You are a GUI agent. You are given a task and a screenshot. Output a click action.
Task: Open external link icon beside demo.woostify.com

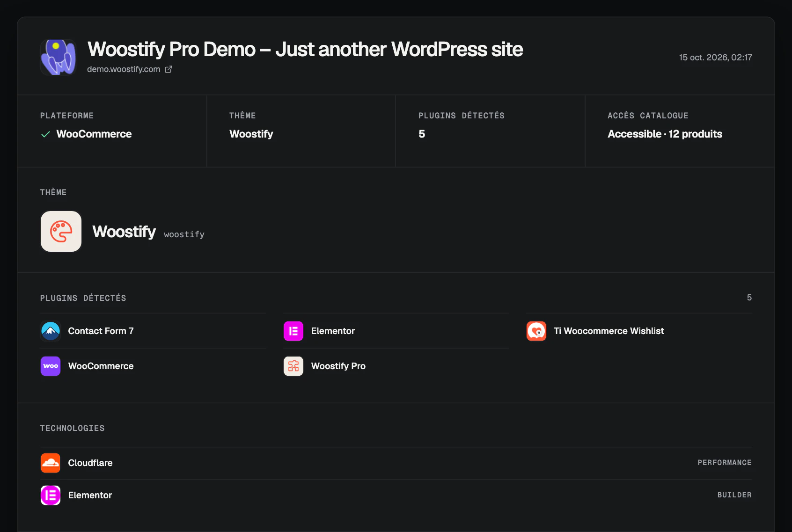click(169, 69)
